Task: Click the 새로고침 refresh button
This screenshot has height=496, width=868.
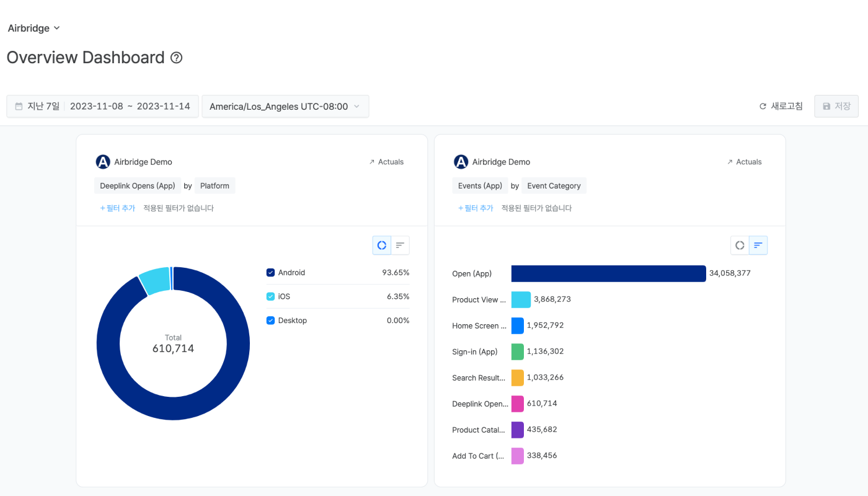Action: coord(781,106)
